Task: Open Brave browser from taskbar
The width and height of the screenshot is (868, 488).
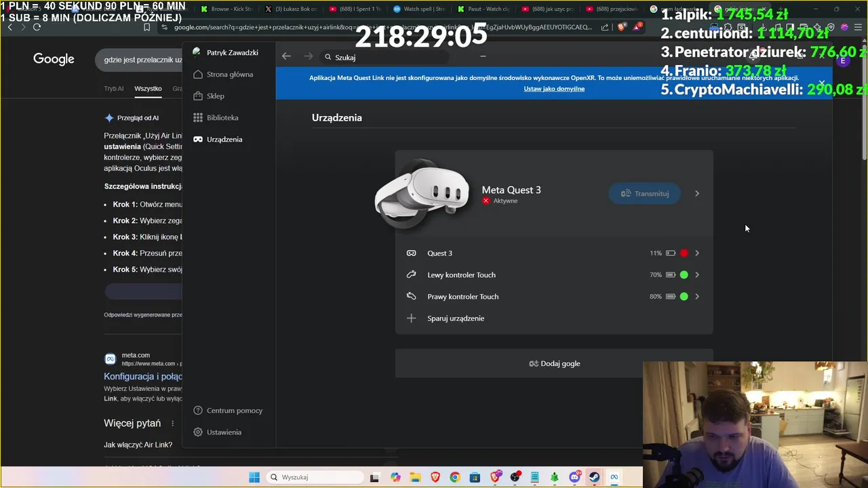Action: (x=435, y=477)
